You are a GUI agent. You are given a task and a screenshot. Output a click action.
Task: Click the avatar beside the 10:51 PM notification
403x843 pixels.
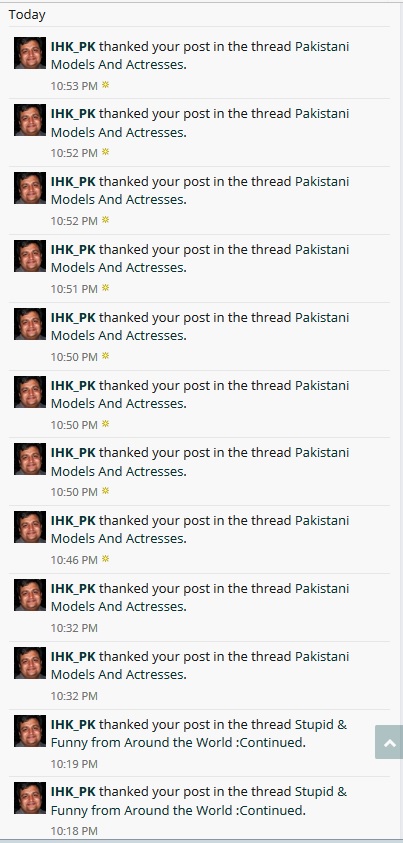30,256
